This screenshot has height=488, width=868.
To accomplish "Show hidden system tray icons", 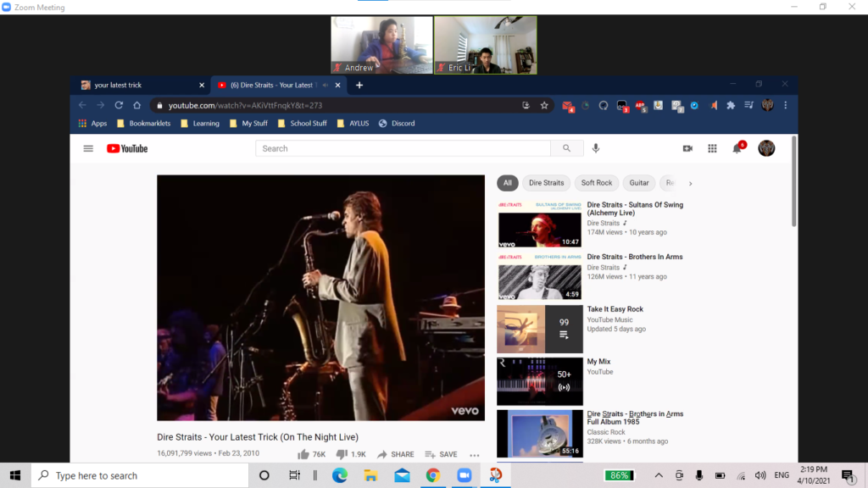I will (658, 475).
